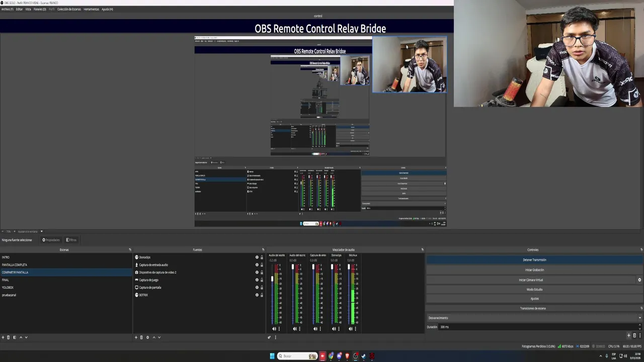Open the Windows Start menu
Screen dimensions: 644x362
pos(272,356)
